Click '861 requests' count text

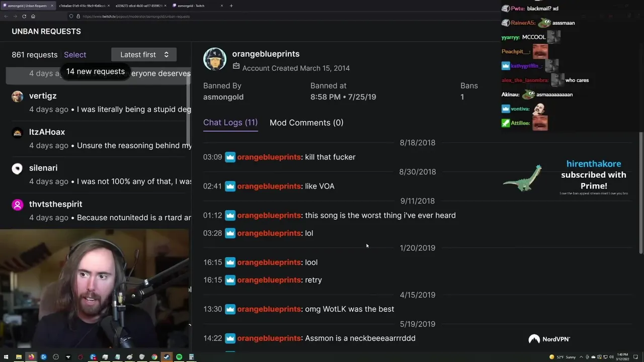35,55
